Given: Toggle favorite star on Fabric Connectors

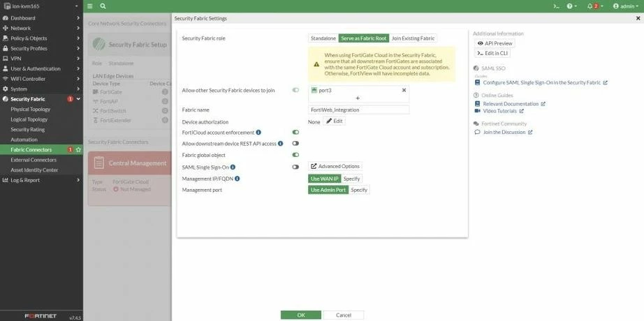Looking at the screenshot, I should (78, 150).
